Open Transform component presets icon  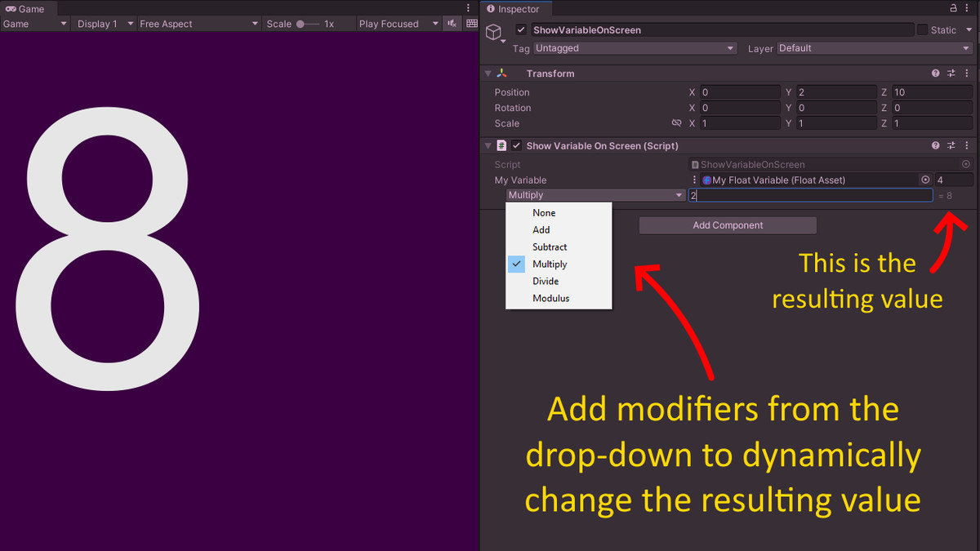point(951,73)
